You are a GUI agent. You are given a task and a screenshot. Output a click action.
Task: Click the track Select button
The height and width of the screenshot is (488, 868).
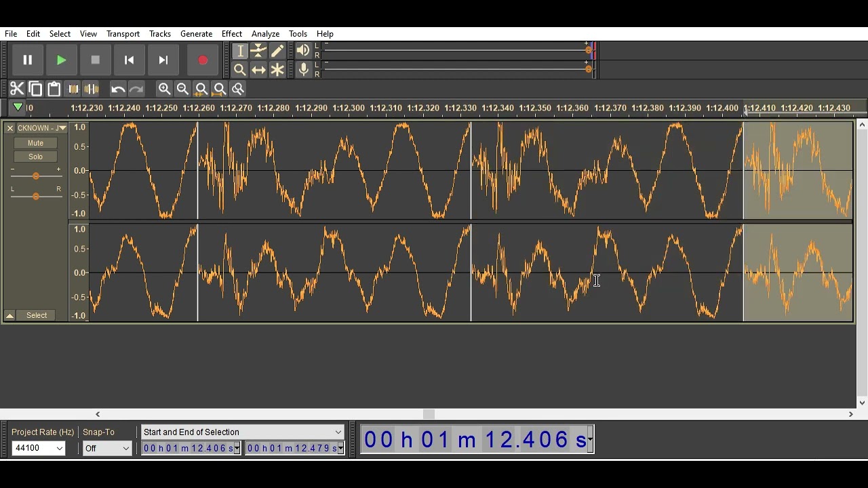(37, 315)
